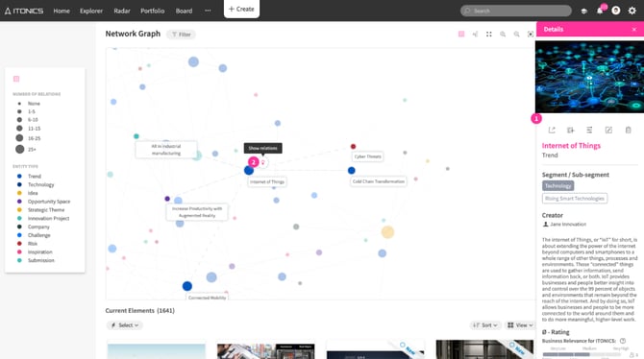Open the Home menu item
Viewport: 644px width, 359px height.
(62, 11)
